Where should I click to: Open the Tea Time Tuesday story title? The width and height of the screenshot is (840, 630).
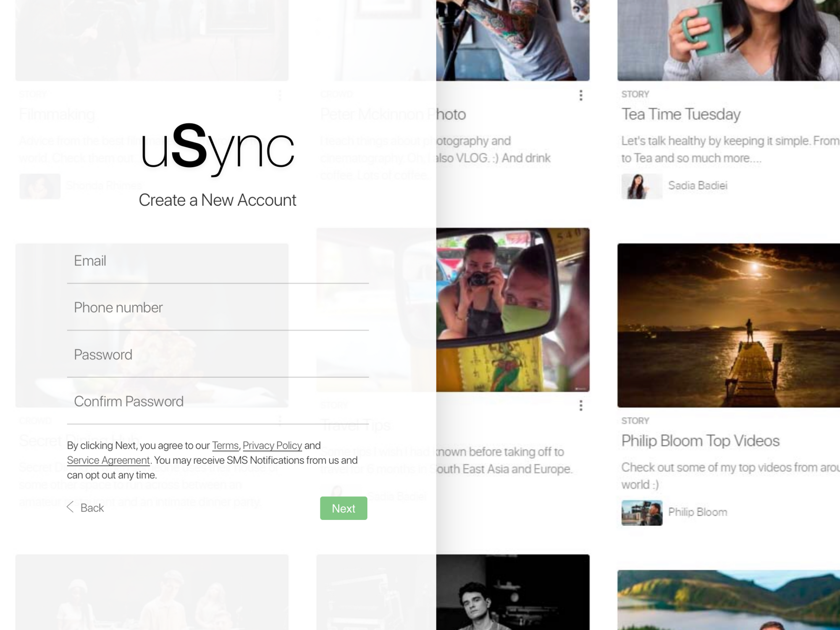[681, 114]
